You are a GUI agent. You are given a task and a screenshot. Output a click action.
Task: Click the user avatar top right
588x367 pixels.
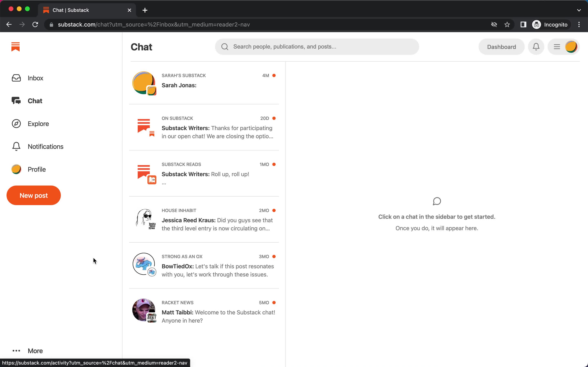pos(571,46)
